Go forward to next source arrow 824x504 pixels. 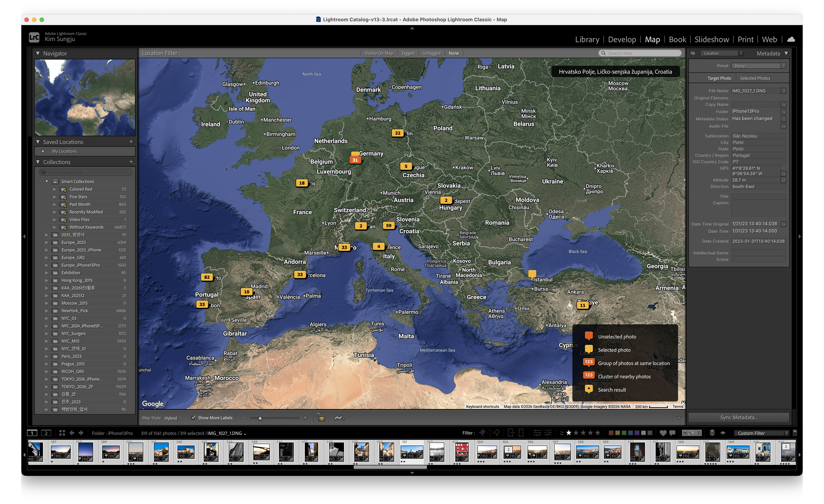coord(81,433)
